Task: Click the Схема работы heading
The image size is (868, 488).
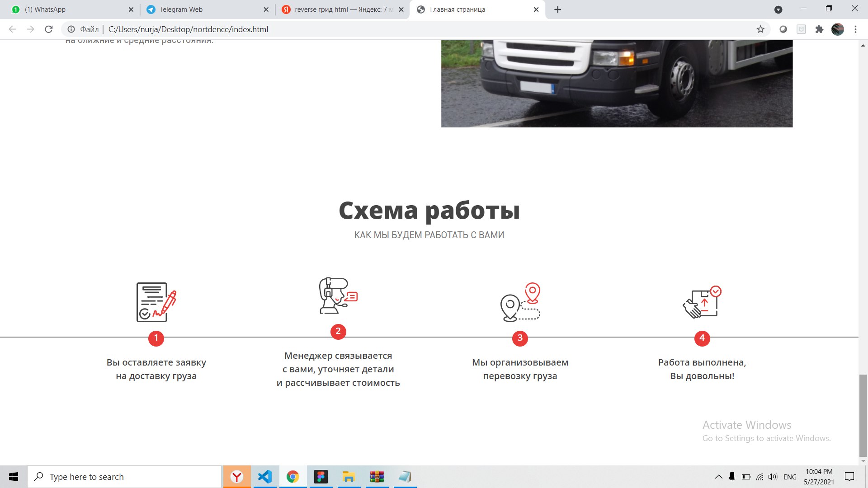Action: click(429, 211)
